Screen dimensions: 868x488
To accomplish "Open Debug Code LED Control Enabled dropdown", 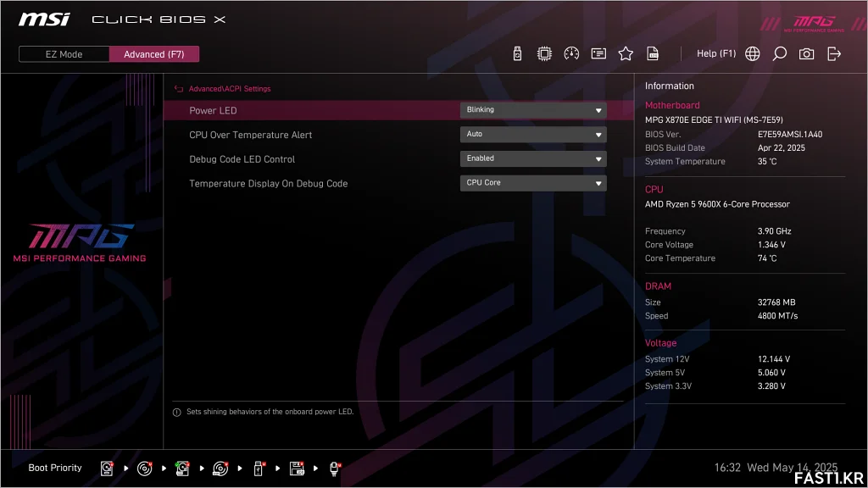I will [533, 158].
